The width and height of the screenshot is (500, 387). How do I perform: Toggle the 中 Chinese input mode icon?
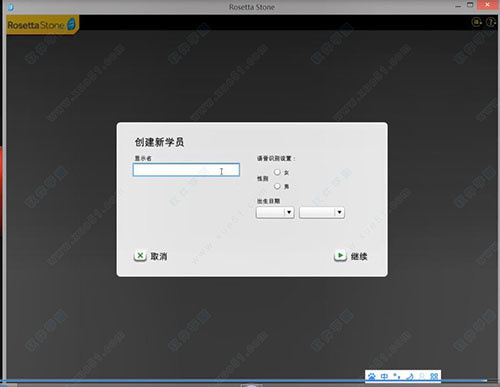click(384, 376)
